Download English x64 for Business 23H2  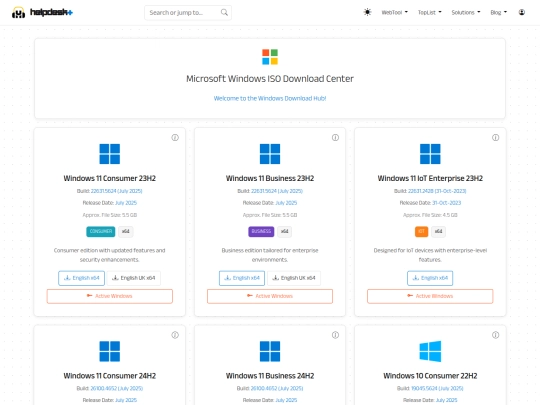[x=242, y=278]
